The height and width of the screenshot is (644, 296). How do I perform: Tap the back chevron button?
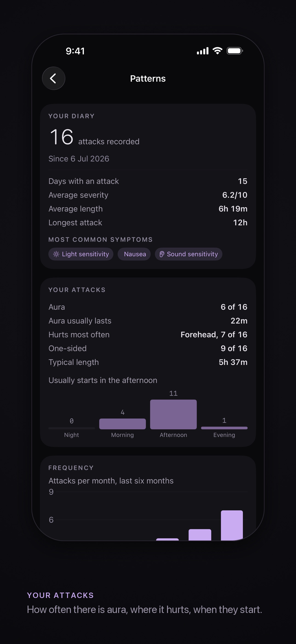(53, 78)
